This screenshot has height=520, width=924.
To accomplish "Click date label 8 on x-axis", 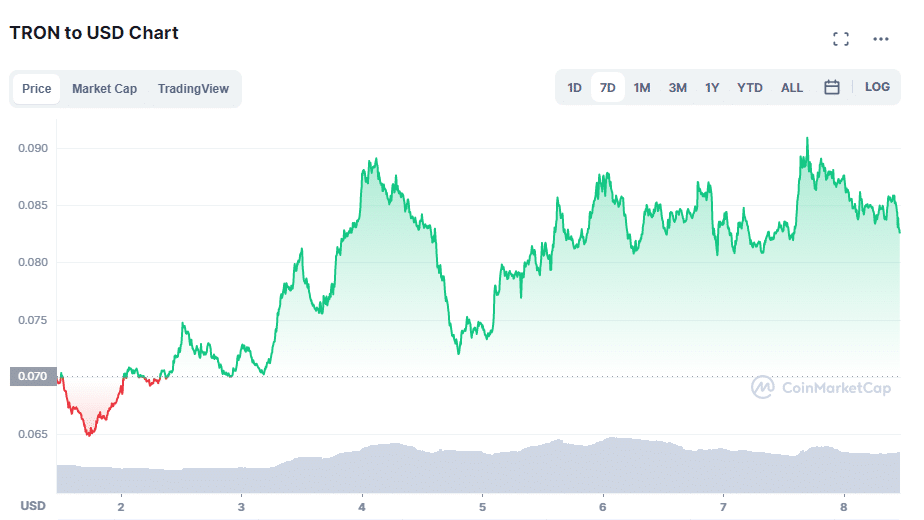I will (x=843, y=507).
